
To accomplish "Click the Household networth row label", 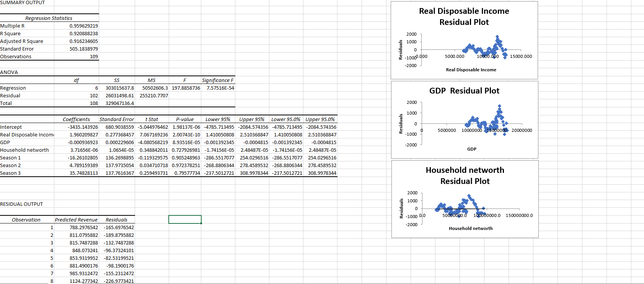I will point(24,150).
